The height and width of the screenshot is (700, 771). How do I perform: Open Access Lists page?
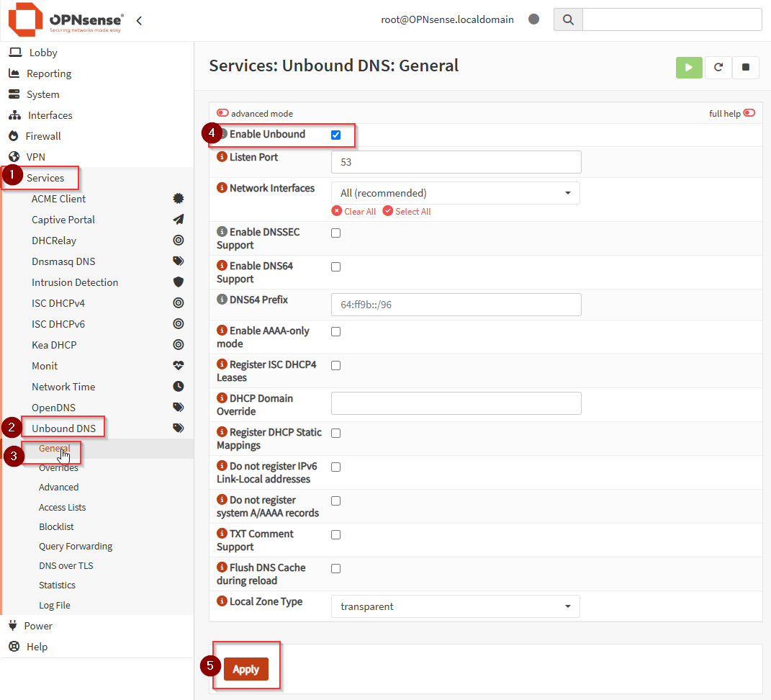63,507
